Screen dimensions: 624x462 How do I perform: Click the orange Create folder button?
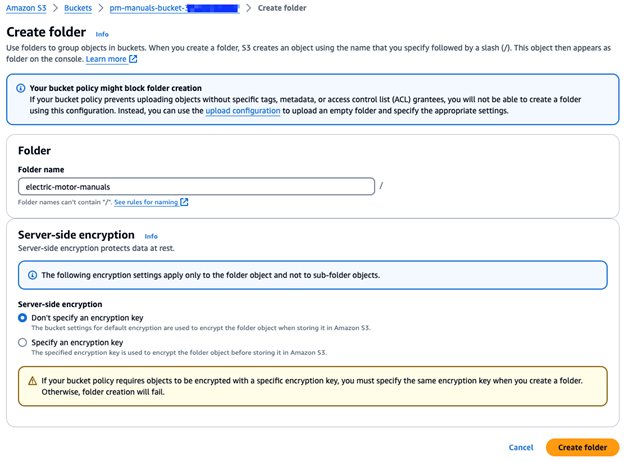tap(582, 447)
